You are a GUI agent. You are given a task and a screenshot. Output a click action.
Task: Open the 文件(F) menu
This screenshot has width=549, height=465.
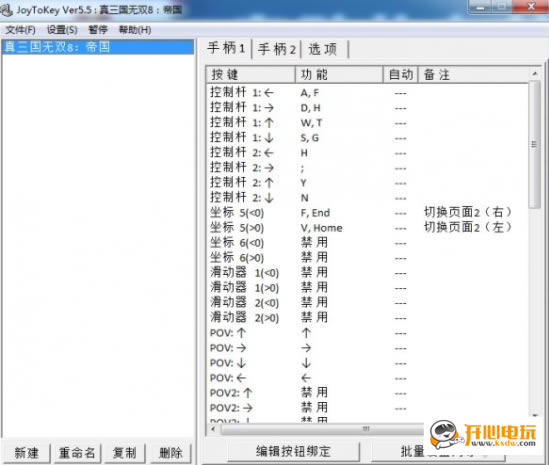tap(20, 30)
